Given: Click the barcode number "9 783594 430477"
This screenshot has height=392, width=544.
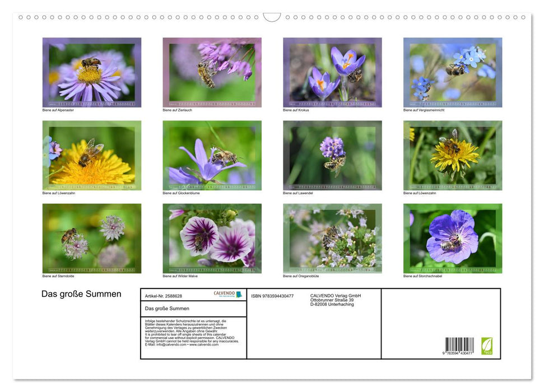Looking at the screenshot, I should 457,353.
